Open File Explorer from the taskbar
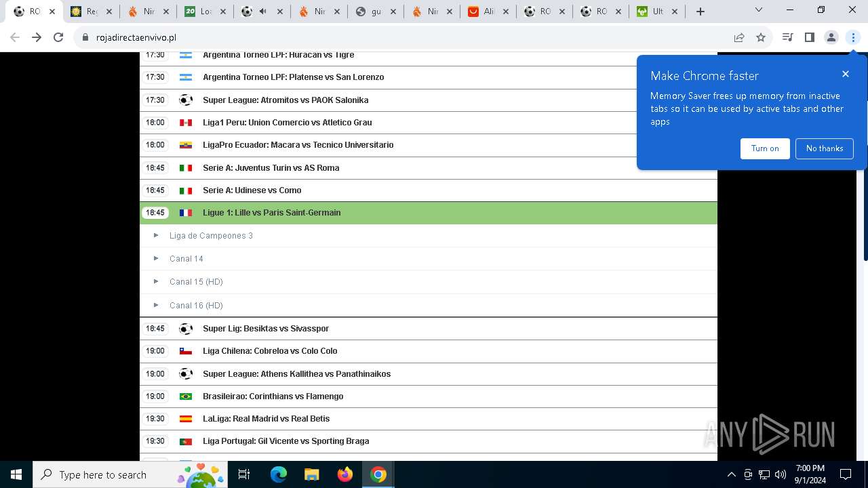 (x=312, y=474)
